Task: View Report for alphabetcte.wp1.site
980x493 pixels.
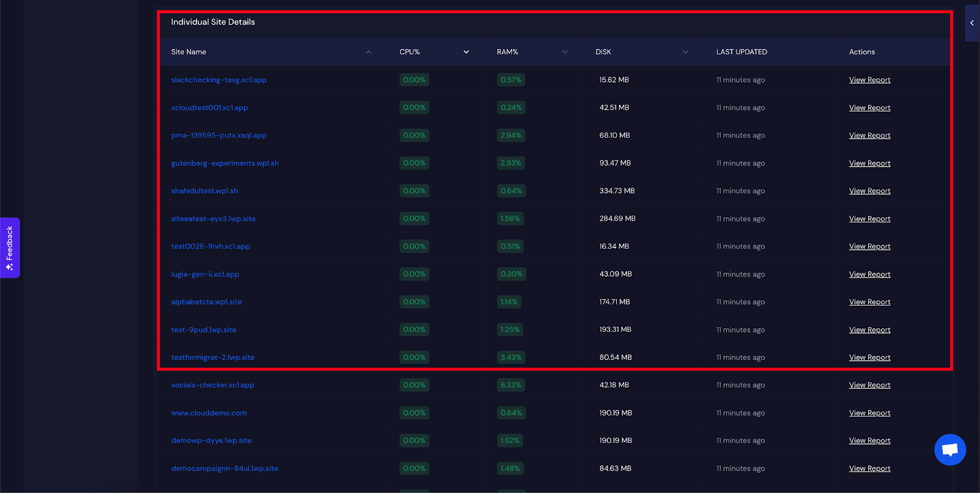Action: tap(869, 302)
